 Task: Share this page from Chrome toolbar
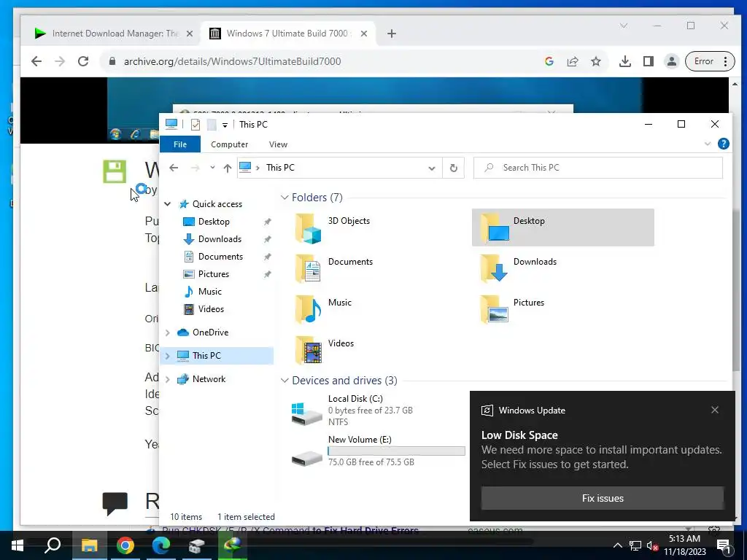tap(573, 61)
